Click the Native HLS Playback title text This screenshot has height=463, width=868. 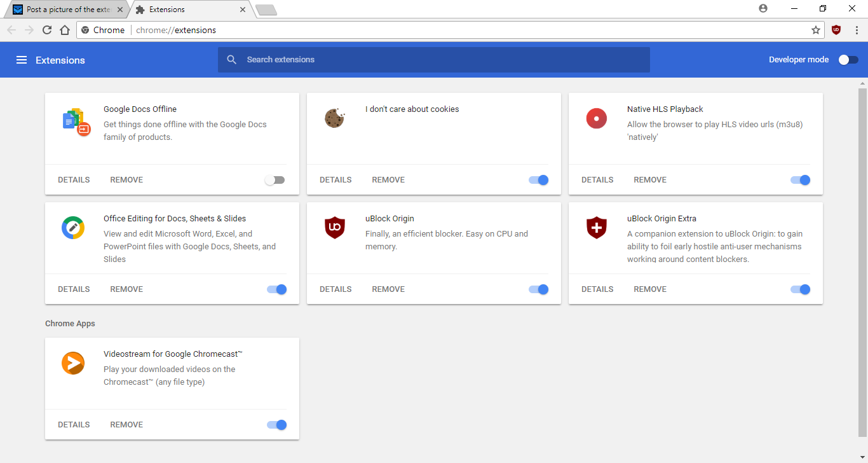[x=665, y=109]
